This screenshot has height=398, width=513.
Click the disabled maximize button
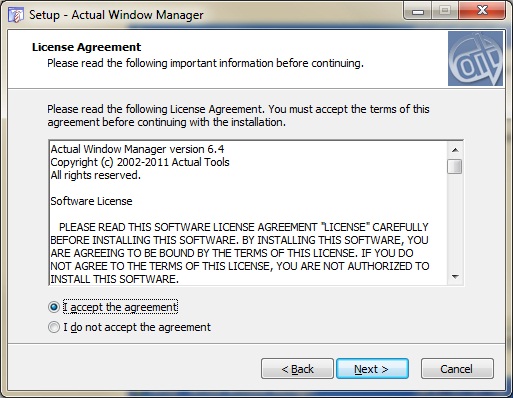coord(445,11)
